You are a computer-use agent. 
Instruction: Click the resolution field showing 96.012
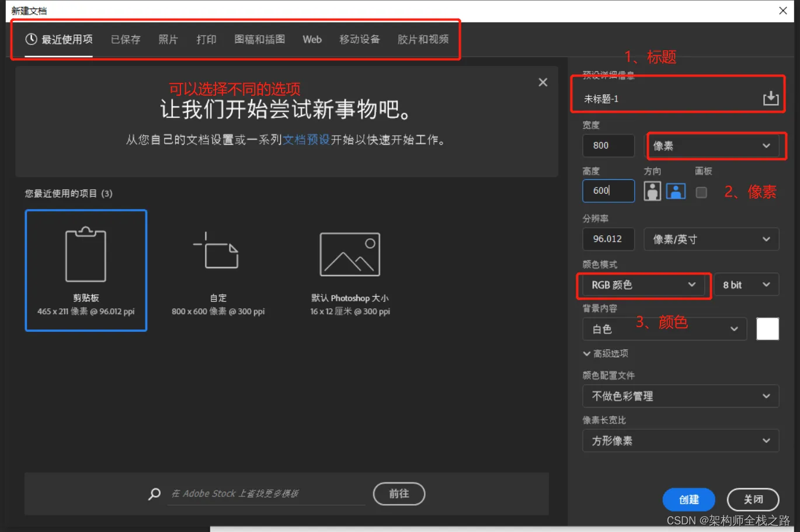(608, 239)
